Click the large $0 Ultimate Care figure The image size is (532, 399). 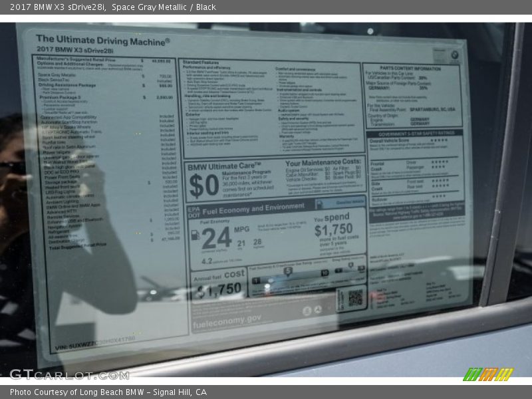[x=203, y=186]
